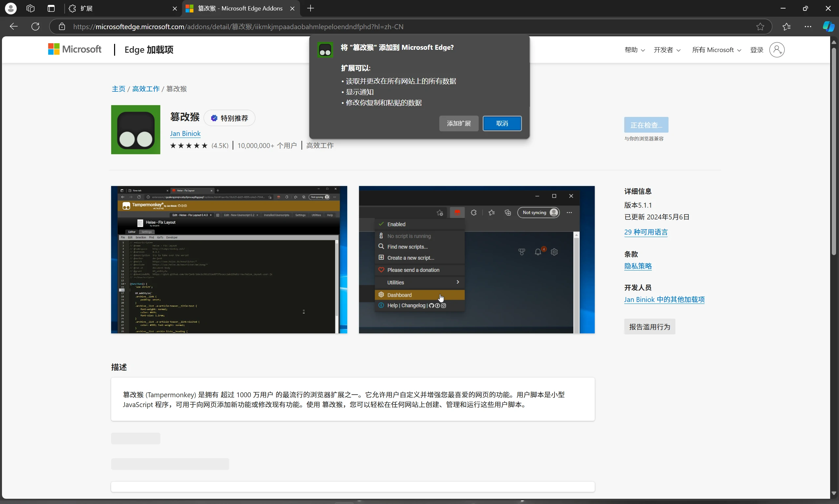Image resolution: width=839 pixels, height=504 pixels.
Task: Click 添加扩展 to install extension
Action: point(459,123)
